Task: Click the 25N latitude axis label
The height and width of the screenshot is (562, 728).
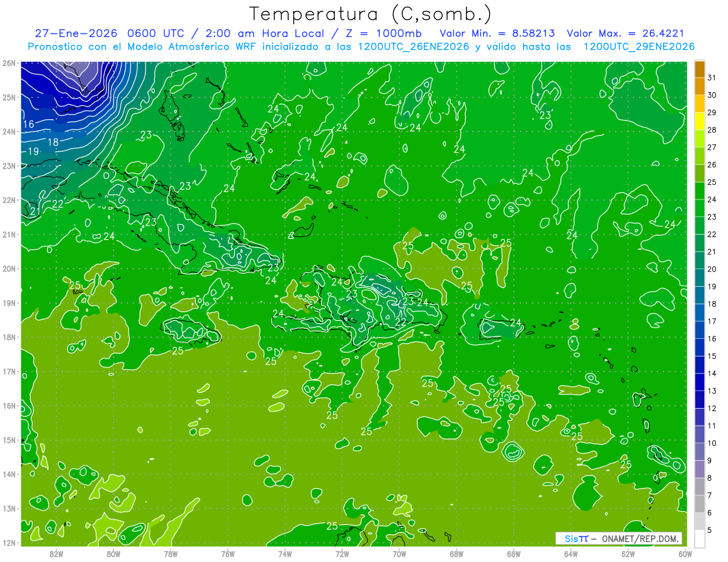Action: (8, 97)
